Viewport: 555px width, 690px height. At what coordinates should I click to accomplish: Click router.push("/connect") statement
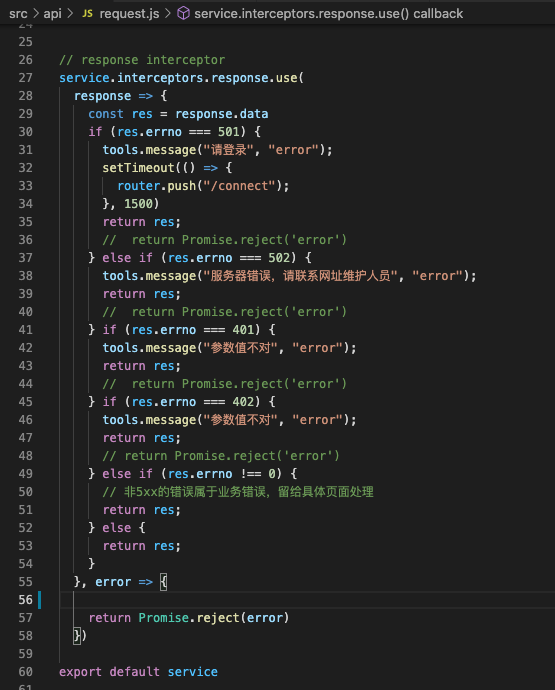click(x=203, y=186)
